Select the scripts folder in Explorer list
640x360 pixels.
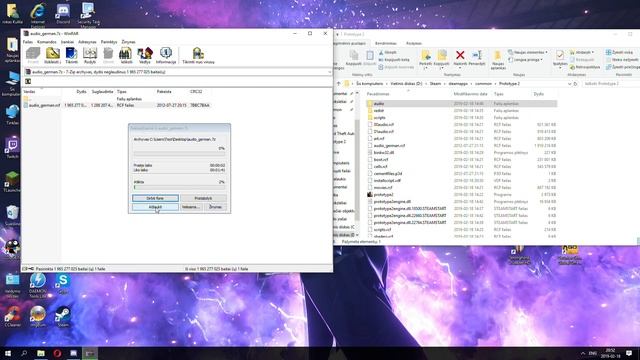click(x=461, y=118)
